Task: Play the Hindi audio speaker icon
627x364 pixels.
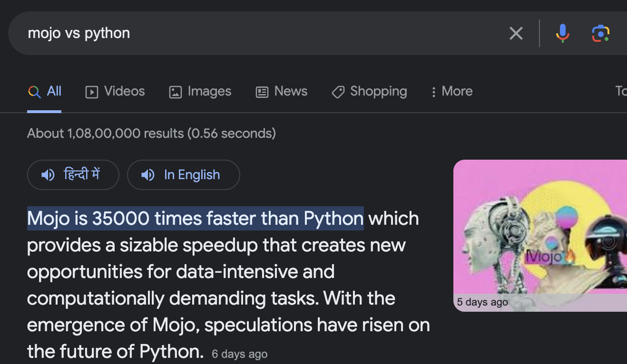Action: 48,175
